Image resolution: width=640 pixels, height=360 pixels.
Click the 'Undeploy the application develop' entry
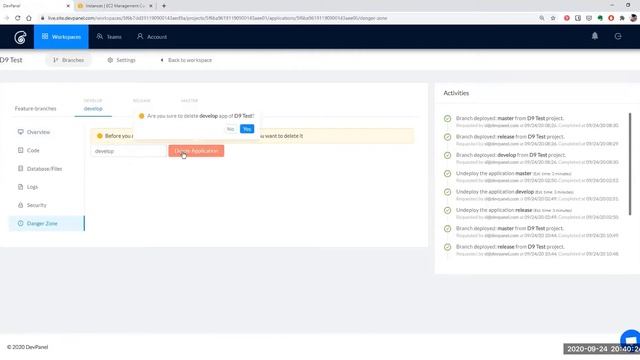pyautogui.click(x=537, y=195)
